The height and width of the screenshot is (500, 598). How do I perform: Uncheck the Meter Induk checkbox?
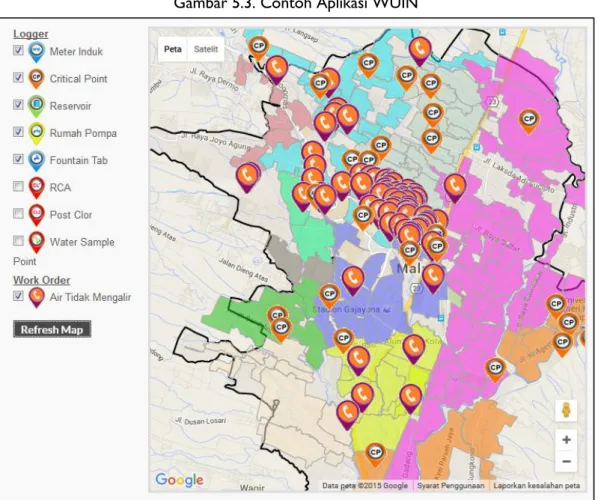coord(18,50)
